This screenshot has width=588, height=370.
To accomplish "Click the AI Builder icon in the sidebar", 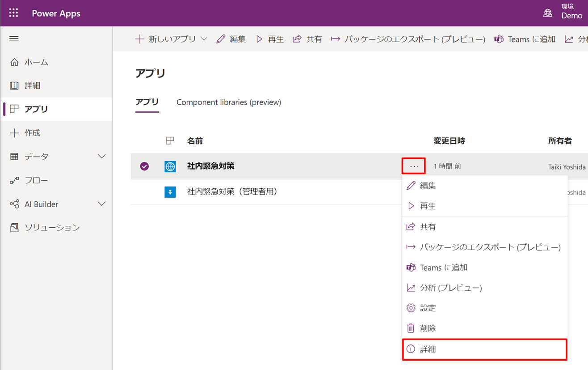I will (x=14, y=204).
